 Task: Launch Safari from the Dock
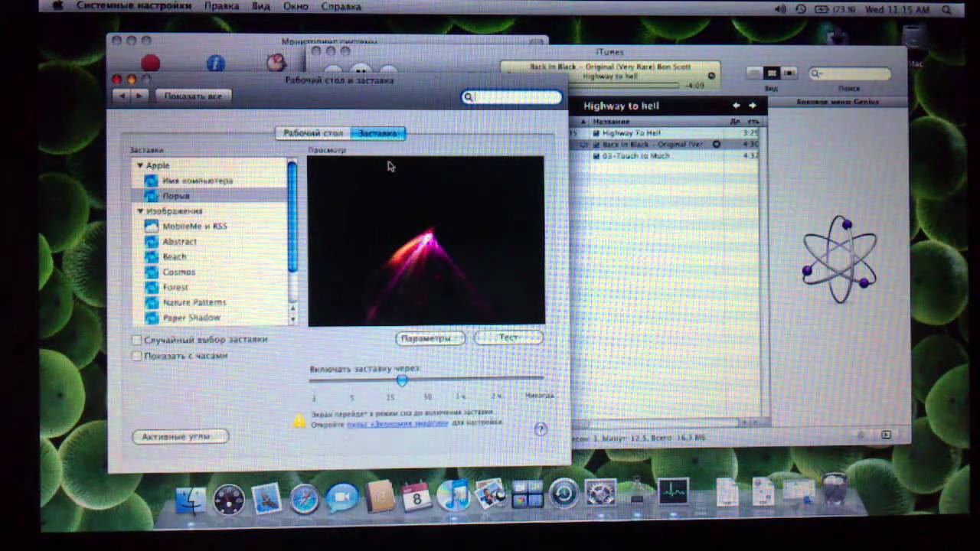pyautogui.click(x=304, y=499)
